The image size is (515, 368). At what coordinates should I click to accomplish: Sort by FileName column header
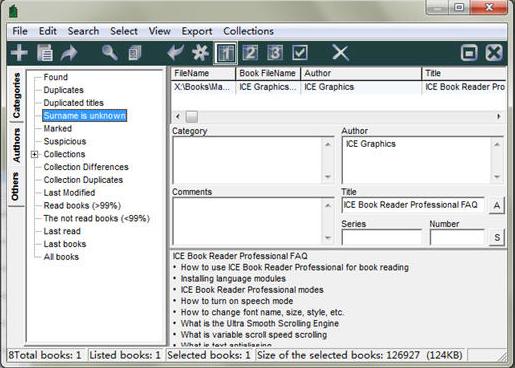coord(203,73)
